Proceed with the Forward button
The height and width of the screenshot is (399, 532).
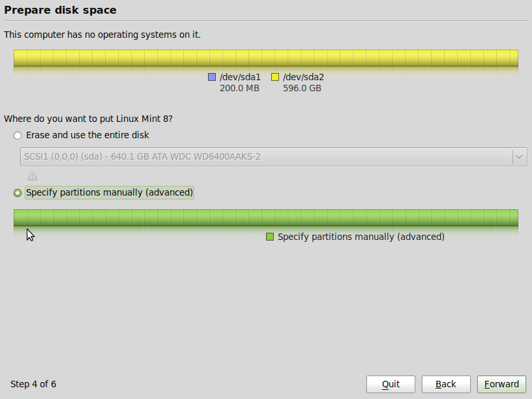pyautogui.click(x=501, y=384)
